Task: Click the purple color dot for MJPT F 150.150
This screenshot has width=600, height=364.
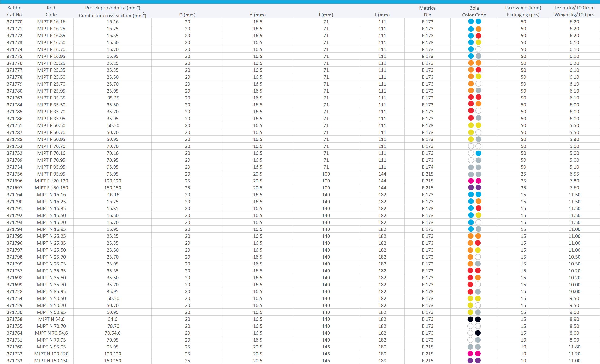Action: coord(471,188)
